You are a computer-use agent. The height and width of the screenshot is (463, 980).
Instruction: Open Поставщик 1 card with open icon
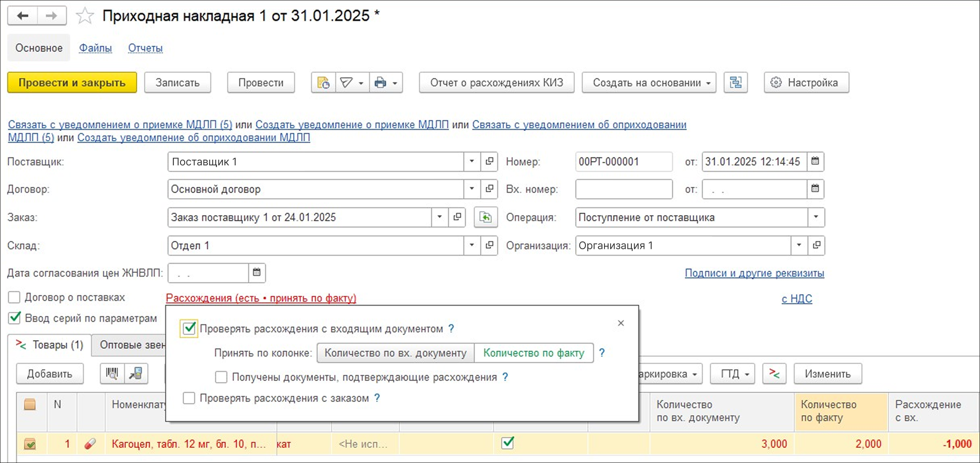[x=489, y=161]
